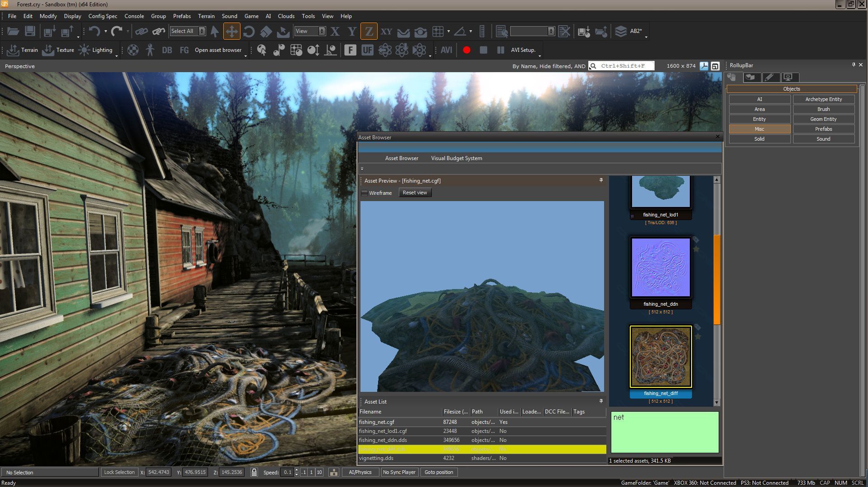This screenshot has width=868, height=487.
Task: Toggle the FG layer button
Action: coord(184,50)
